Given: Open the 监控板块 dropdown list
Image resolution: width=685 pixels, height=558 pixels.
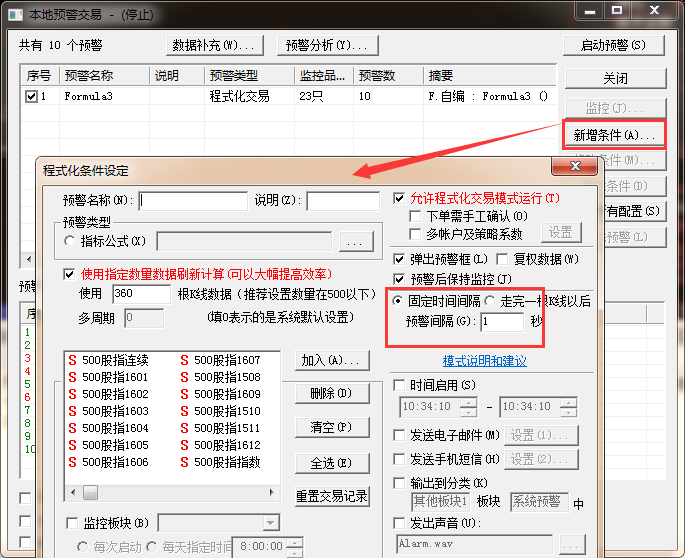Looking at the screenshot, I should click(x=270, y=523).
